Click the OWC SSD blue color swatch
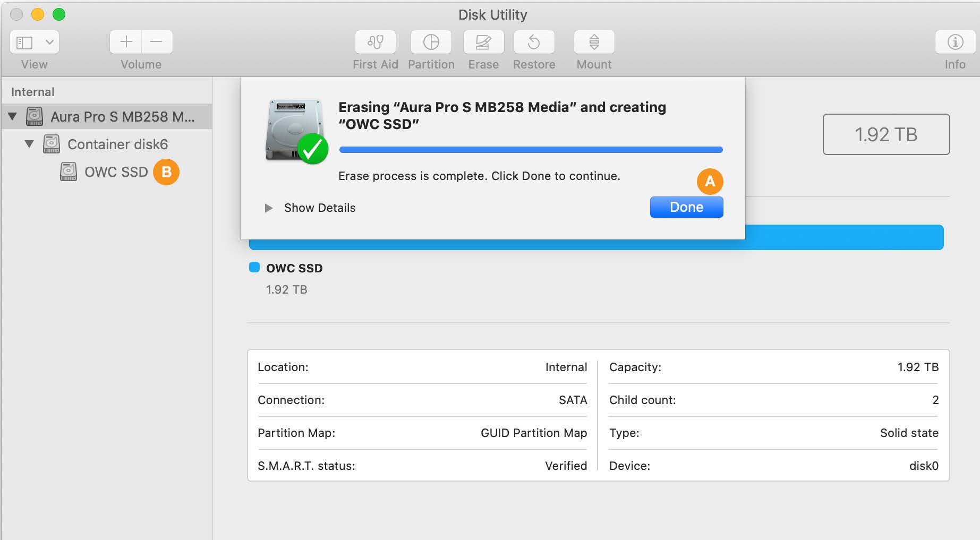Viewport: 980px width, 540px height. [x=254, y=268]
